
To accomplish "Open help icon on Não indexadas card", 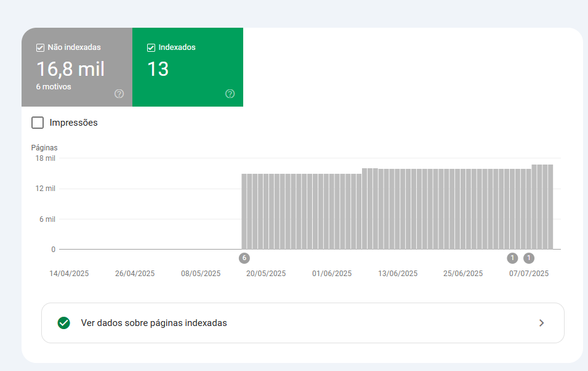I will 119,94.
